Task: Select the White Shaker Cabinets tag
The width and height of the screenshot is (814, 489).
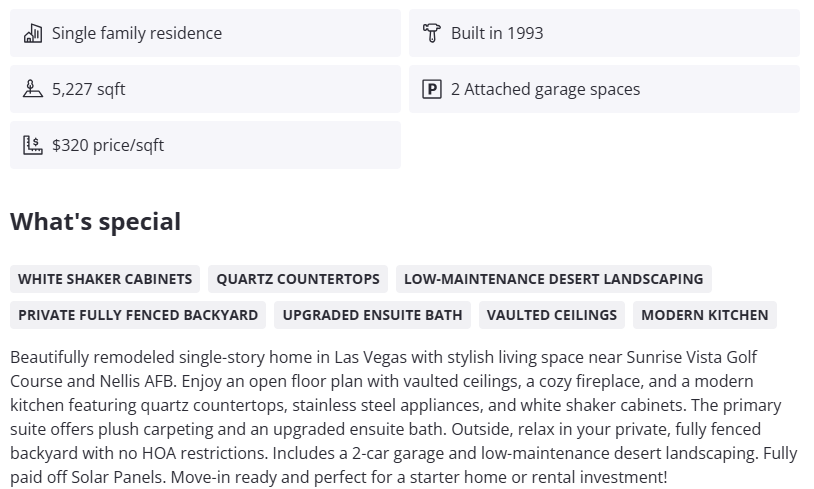Action: click(x=105, y=279)
